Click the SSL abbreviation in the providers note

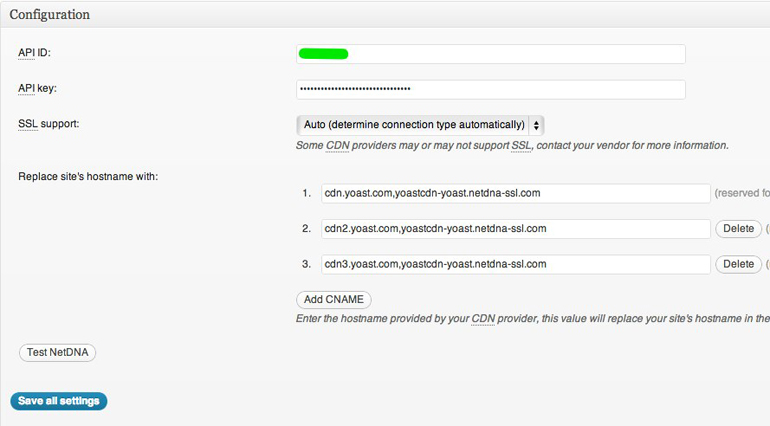coord(522,146)
